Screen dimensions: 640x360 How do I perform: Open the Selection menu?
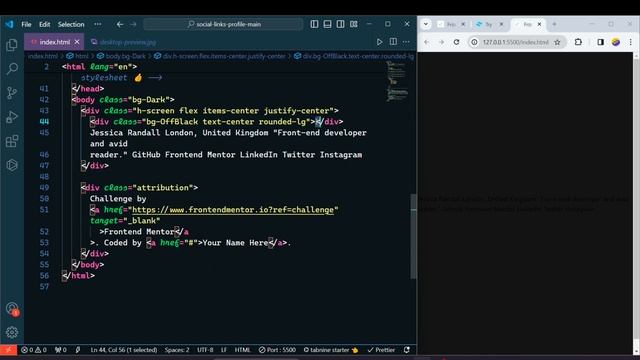(x=71, y=24)
